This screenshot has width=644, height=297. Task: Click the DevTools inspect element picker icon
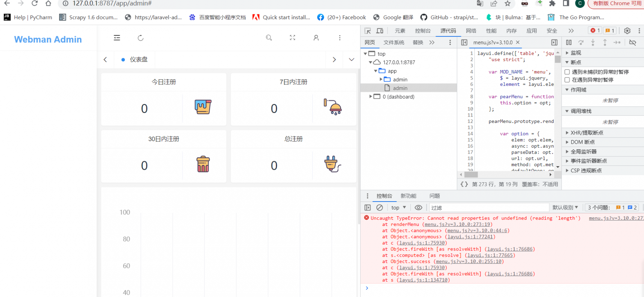coord(368,31)
